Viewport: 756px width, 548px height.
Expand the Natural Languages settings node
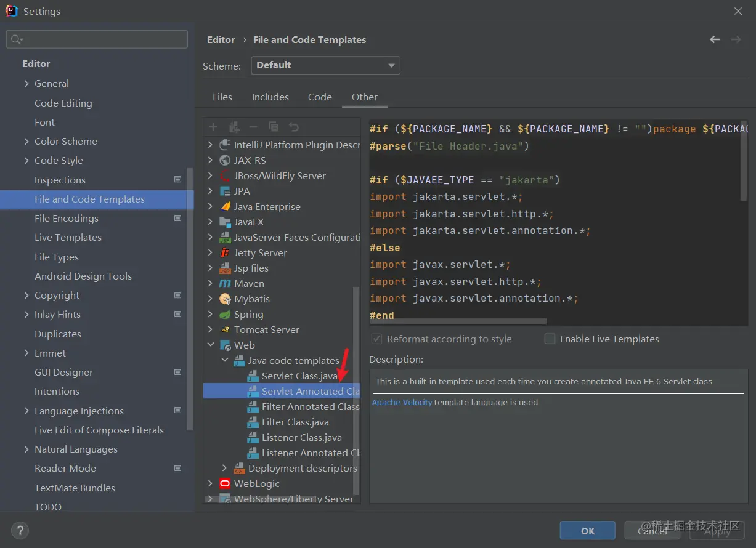(26, 449)
